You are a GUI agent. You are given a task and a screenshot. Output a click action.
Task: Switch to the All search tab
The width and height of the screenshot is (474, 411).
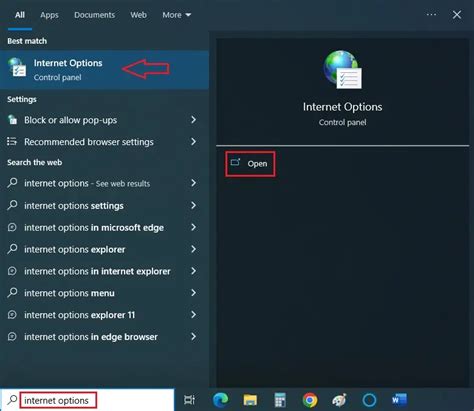pyautogui.click(x=20, y=15)
